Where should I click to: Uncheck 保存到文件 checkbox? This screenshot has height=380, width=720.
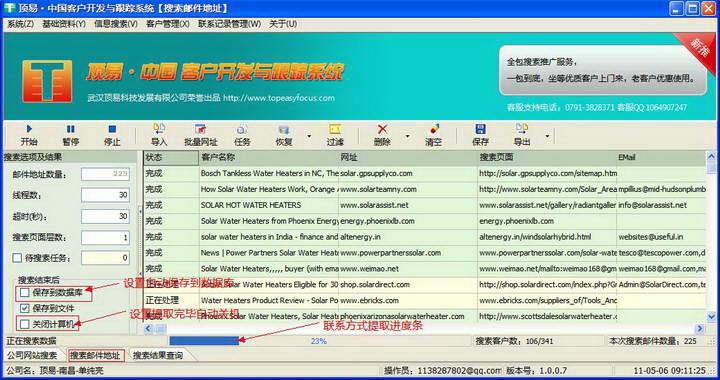click(x=25, y=308)
